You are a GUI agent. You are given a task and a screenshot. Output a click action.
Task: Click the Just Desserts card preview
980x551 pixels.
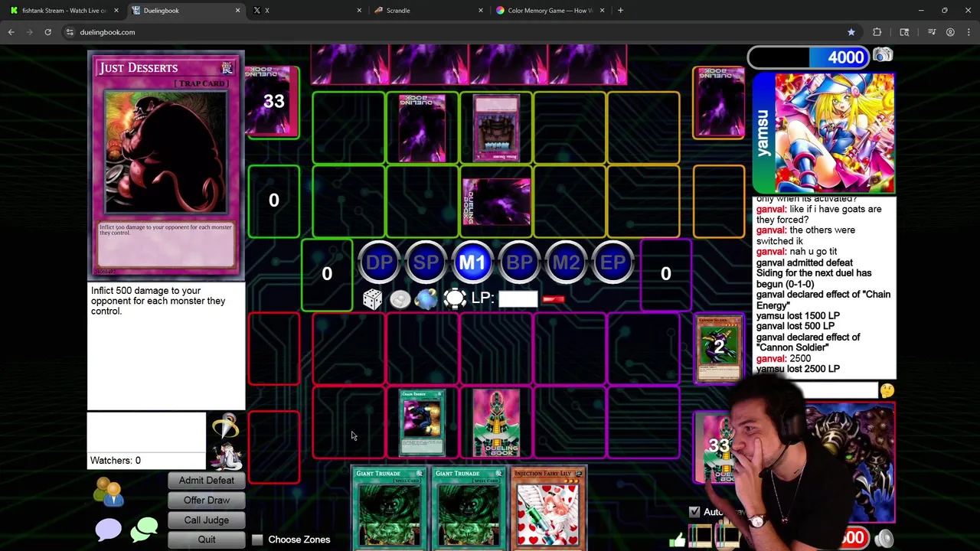coord(166,165)
